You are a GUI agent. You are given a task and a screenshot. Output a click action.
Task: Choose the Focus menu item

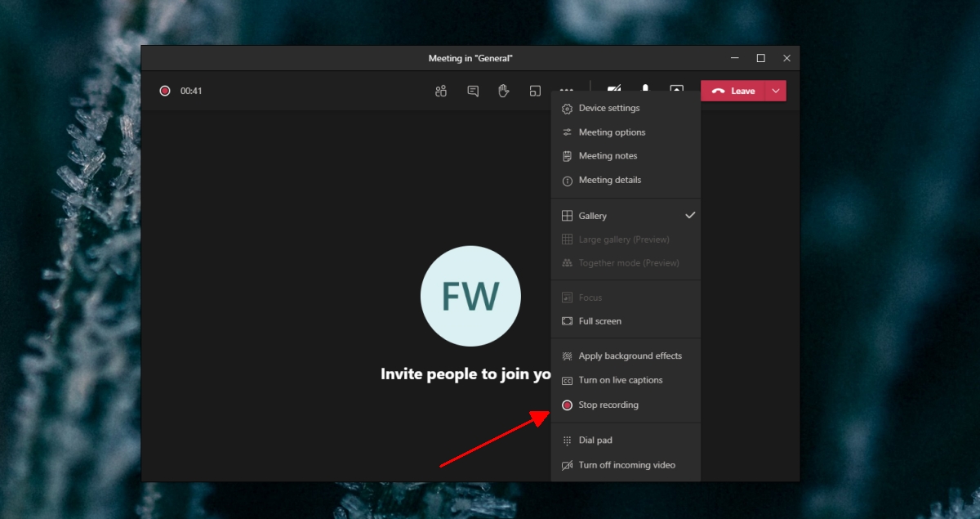(626, 298)
